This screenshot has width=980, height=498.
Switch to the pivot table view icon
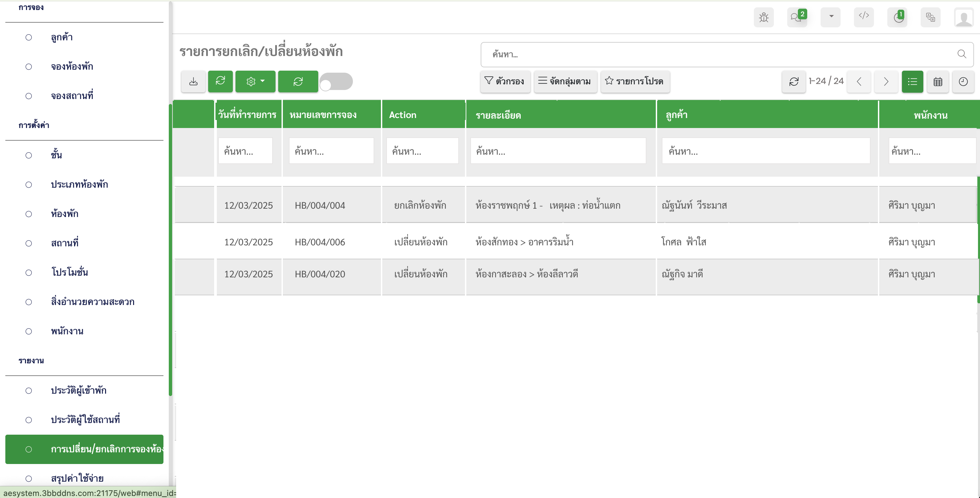[938, 81]
